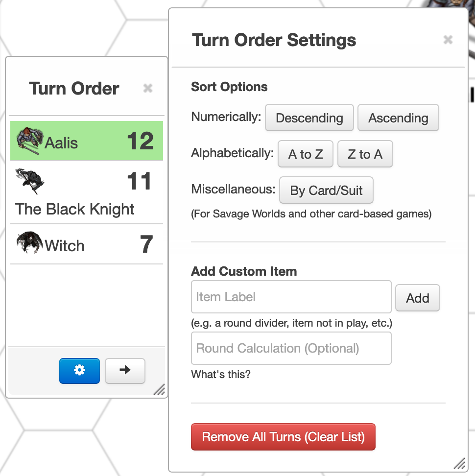Screen dimensions: 475x476
Task: Close the Turn Order Settings dialog
Action: pos(448,40)
